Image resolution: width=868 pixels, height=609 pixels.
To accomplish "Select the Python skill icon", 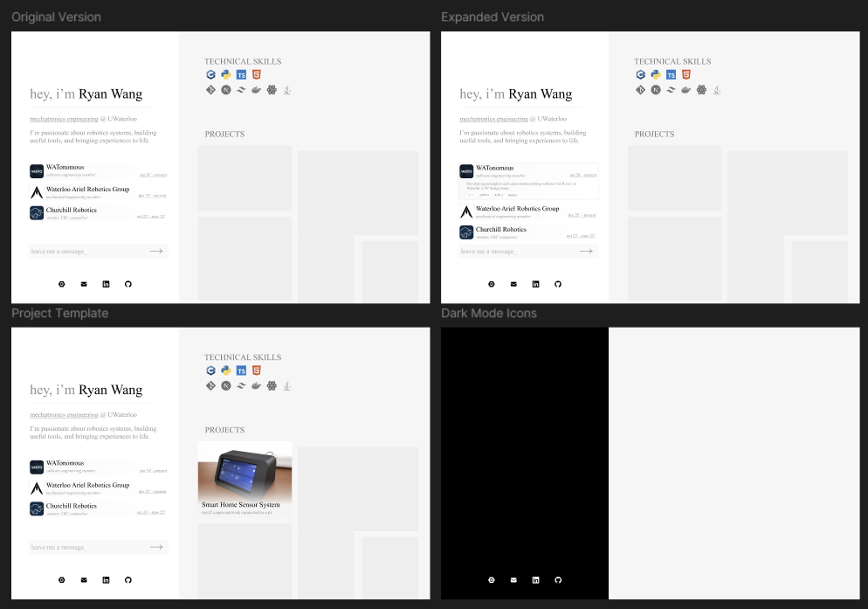I will (x=225, y=74).
